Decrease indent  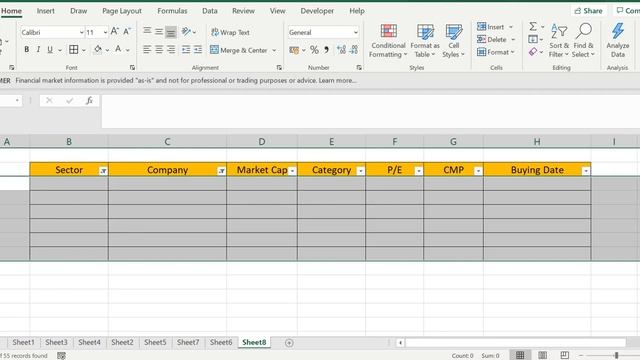(x=186, y=50)
